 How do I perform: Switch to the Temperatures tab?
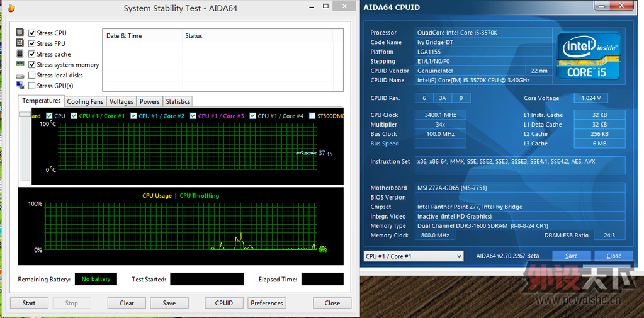click(41, 101)
